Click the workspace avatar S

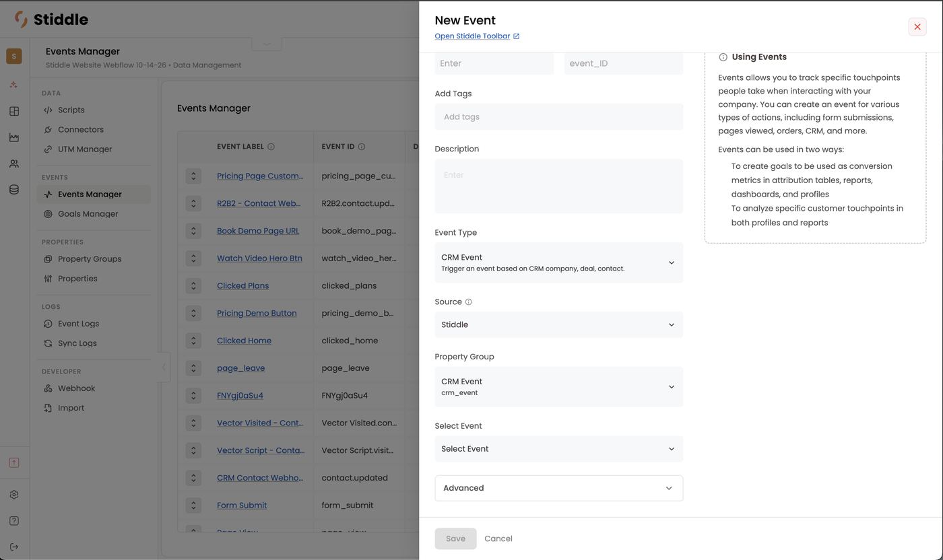pos(14,56)
